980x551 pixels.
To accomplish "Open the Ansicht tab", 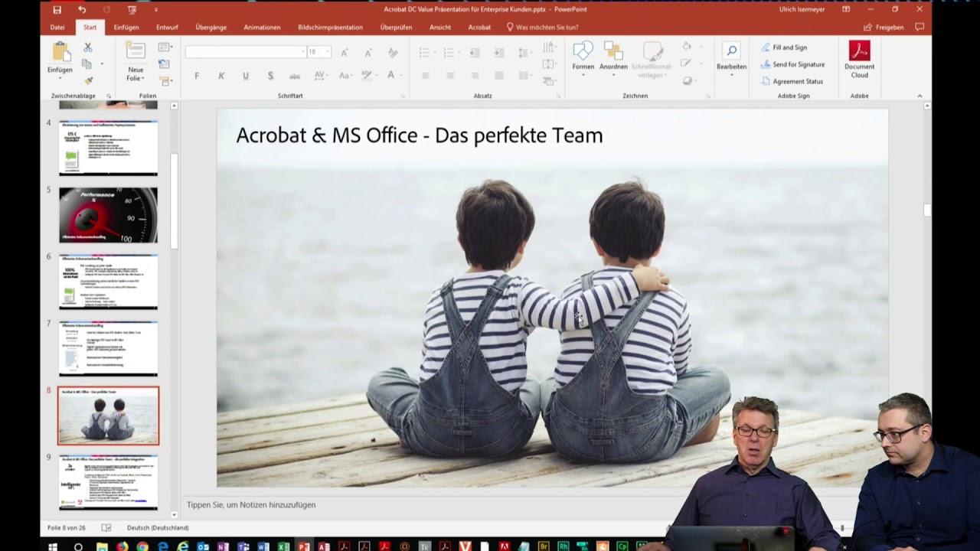I will pyautogui.click(x=440, y=27).
